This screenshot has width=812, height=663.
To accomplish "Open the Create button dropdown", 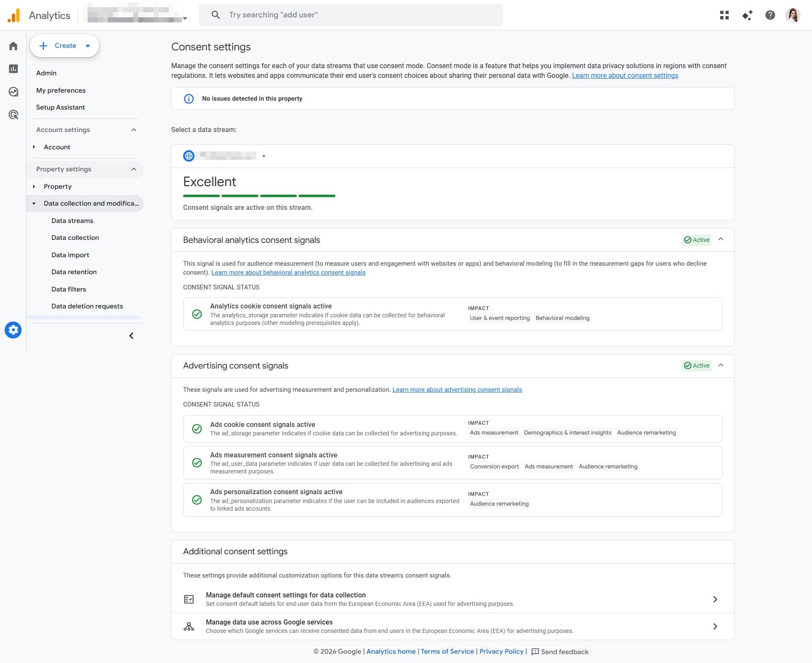I will [x=88, y=46].
